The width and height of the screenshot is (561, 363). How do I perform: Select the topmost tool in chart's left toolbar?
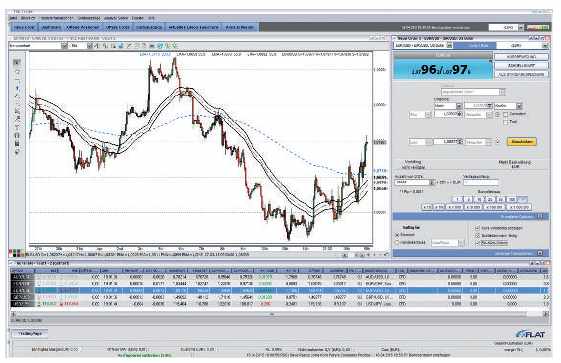(x=17, y=62)
